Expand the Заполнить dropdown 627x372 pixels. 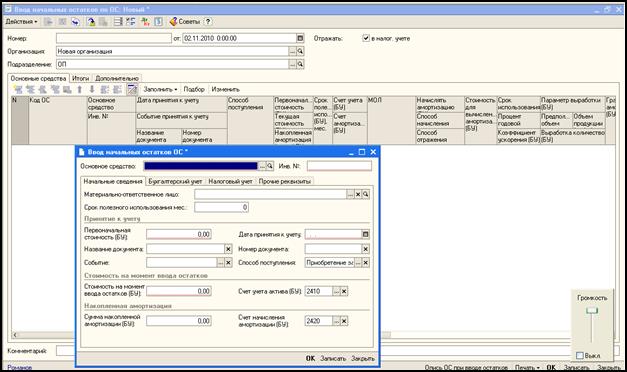coord(160,89)
